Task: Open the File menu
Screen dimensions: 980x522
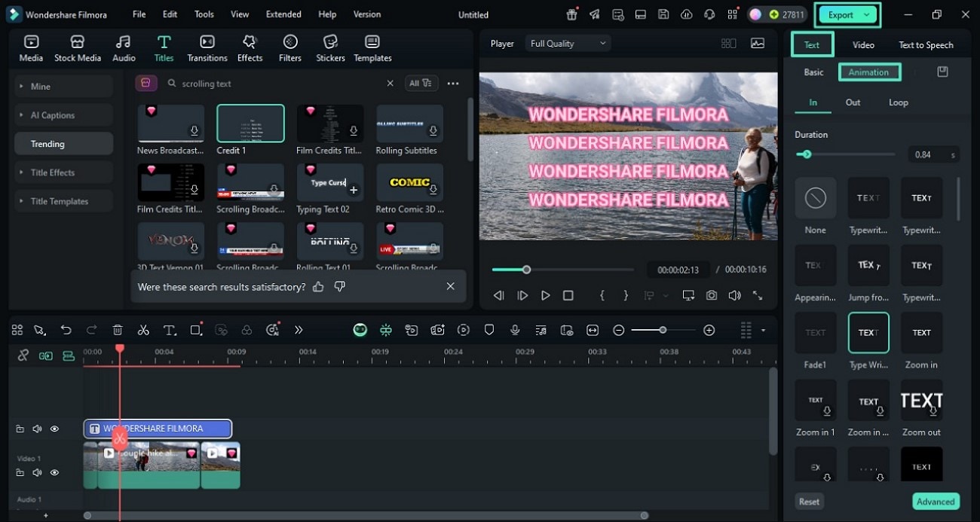Action: click(139, 14)
